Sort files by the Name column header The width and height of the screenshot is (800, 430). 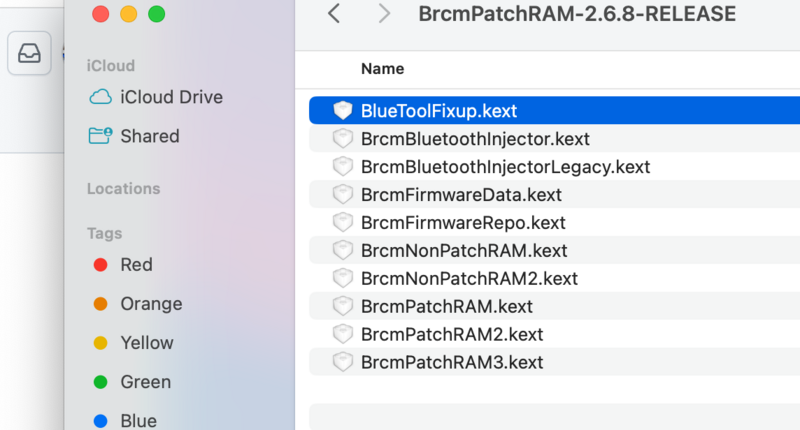pos(382,69)
